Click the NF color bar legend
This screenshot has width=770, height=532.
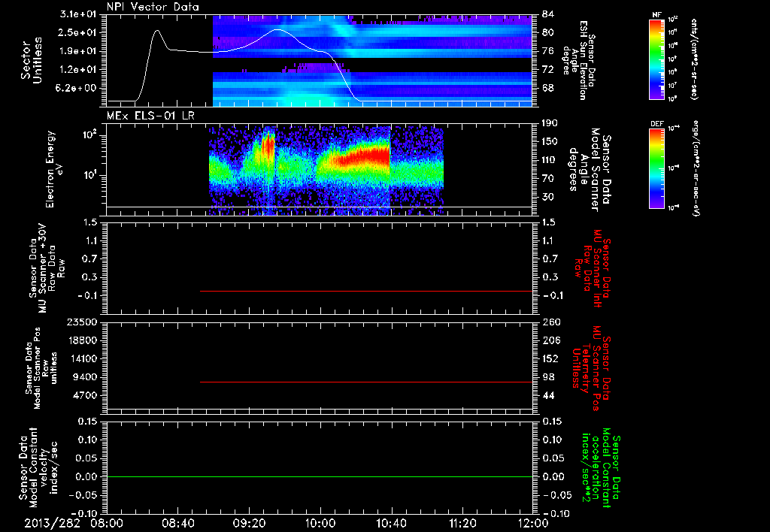click(657, 59)
